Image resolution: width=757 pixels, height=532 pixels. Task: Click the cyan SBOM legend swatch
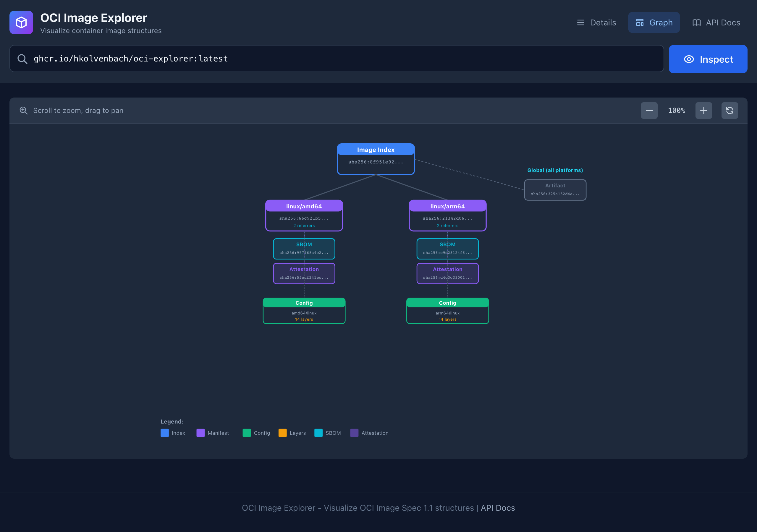(318, 433)
